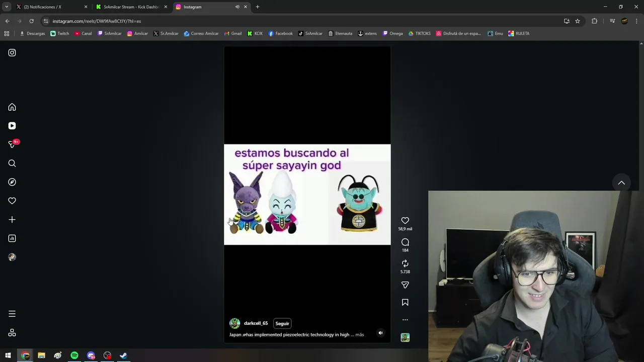Pause the reel by clicking the video
644x362 pixels.
coord(307,195)
